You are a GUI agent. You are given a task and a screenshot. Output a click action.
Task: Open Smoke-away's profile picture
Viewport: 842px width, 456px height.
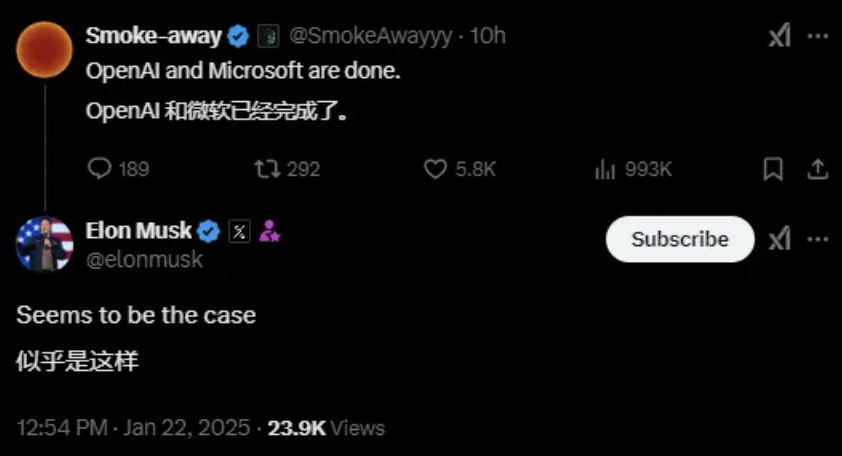[45, 49]
